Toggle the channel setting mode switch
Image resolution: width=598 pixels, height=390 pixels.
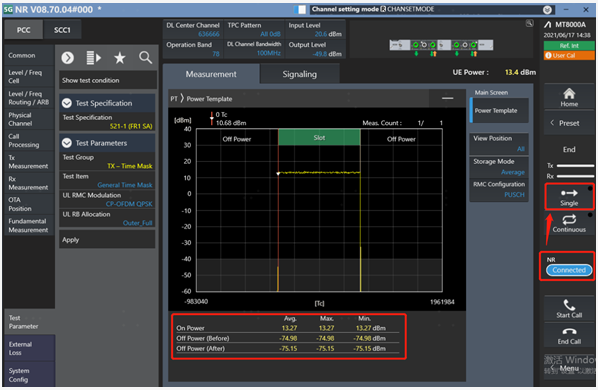pyautogui.click(x=300, y=9)
